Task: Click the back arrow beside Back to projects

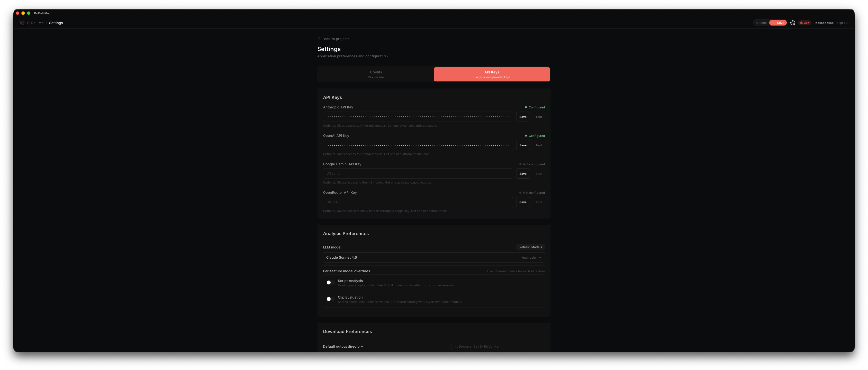Action: tap(319, 39)
